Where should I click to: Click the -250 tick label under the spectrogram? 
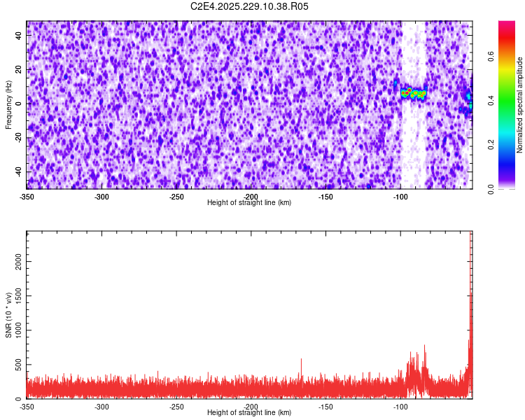click(176, 197)
